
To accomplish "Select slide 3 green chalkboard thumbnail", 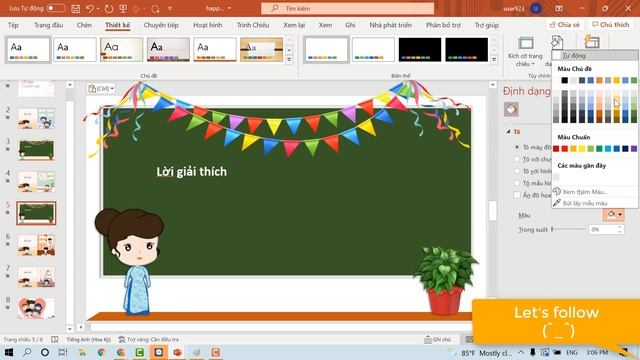I will point(36,149).
